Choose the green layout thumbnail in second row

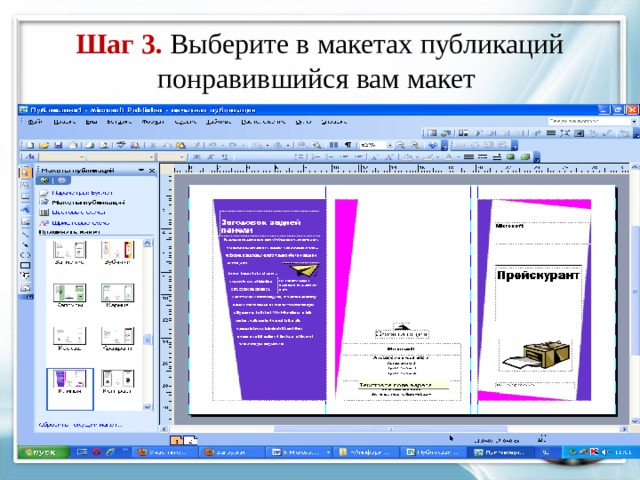click(x=70, y=296)
